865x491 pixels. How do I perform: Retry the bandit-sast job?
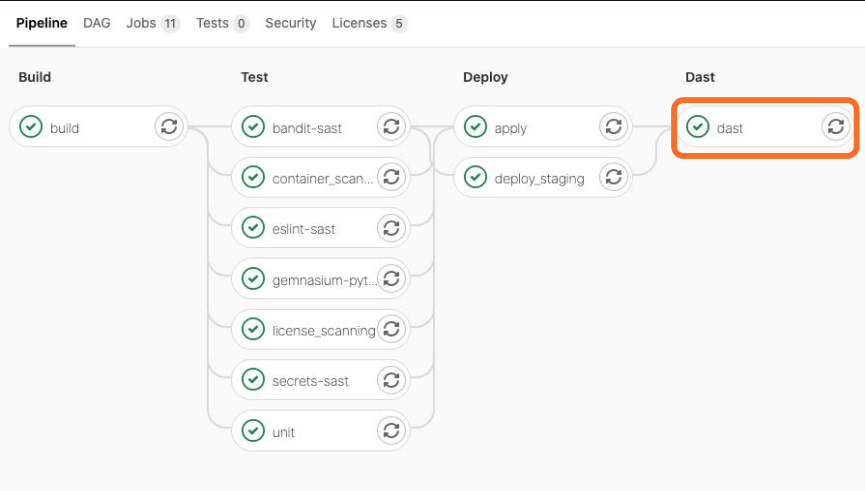(x=391, y=127)
